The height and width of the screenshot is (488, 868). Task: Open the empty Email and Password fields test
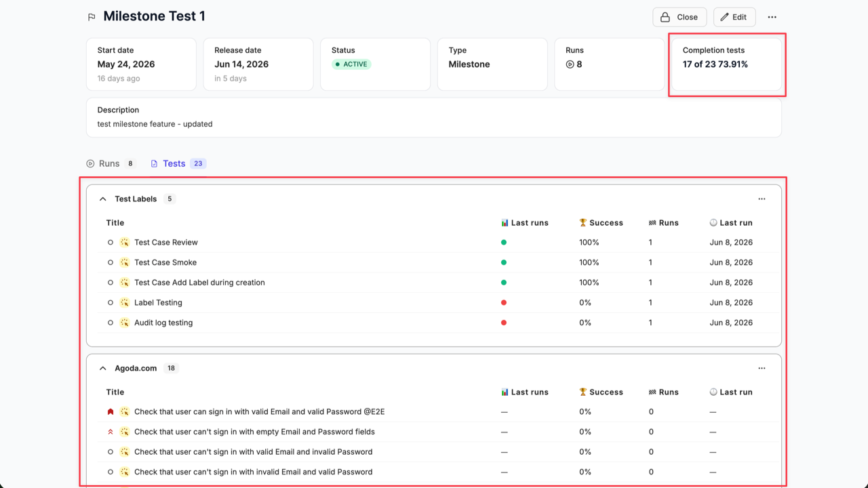tap(254, 432)
